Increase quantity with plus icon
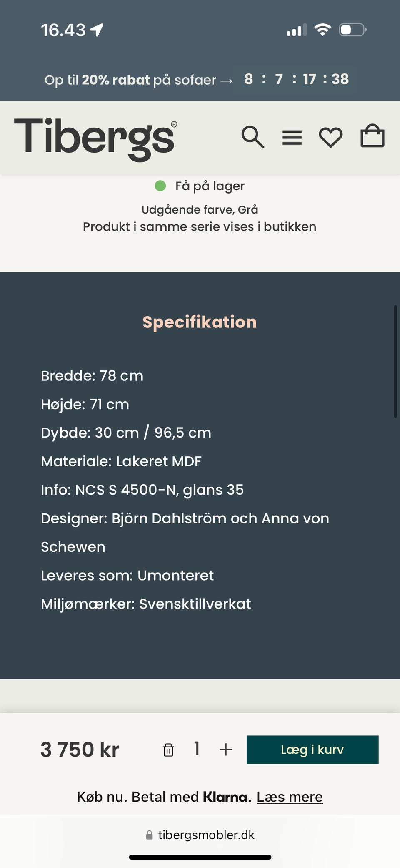 click(x=226, y=750)
